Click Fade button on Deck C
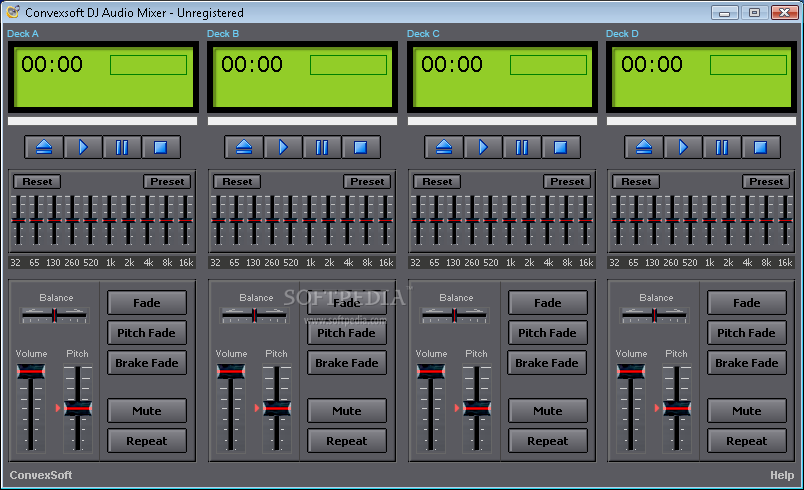Viewport: 804px width, 490px height. pyautogui.click(x=548, y=302)
